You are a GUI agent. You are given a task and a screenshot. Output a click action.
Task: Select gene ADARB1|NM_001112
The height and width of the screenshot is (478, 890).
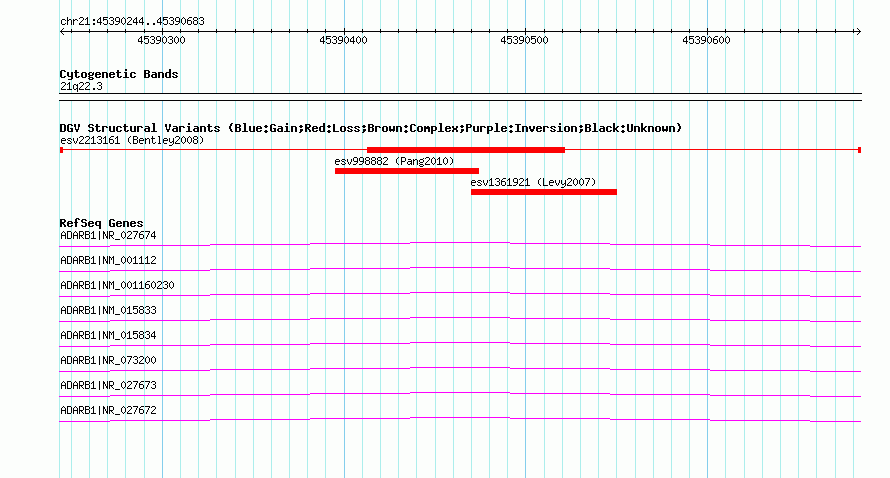click(x=108, y=260)
